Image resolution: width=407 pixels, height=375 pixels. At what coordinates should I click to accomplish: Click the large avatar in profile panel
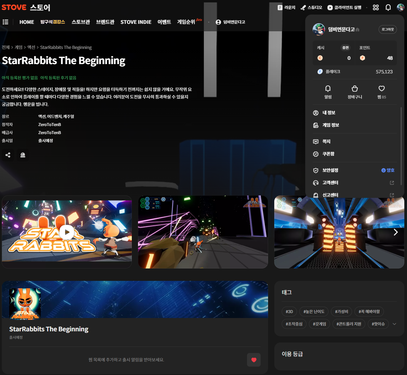pos(319,29)
